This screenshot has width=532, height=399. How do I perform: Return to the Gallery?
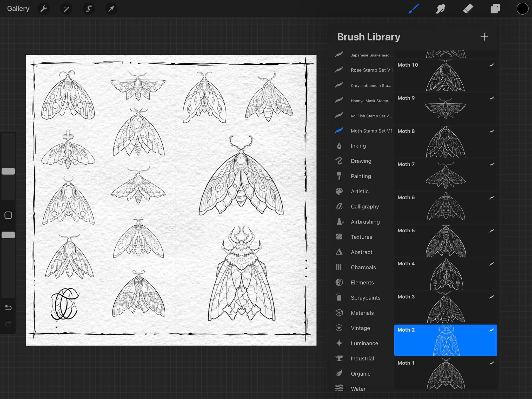click(x=18, y=9)
